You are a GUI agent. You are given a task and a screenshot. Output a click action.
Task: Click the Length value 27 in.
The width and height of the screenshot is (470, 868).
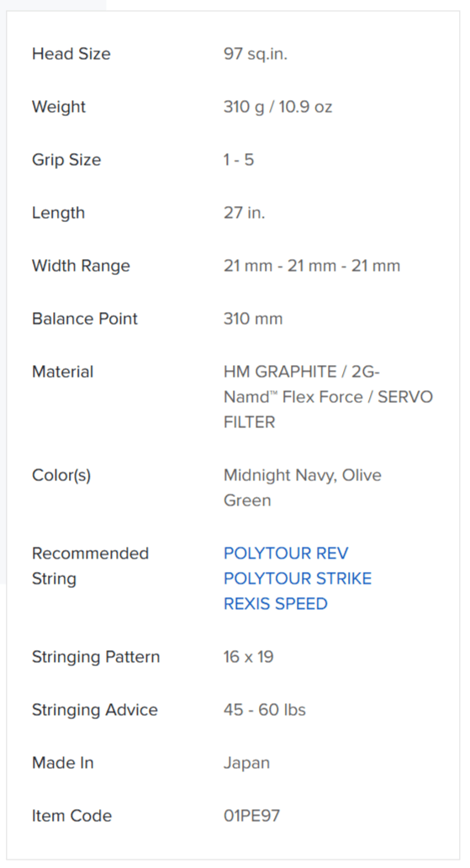coord(244,213)
